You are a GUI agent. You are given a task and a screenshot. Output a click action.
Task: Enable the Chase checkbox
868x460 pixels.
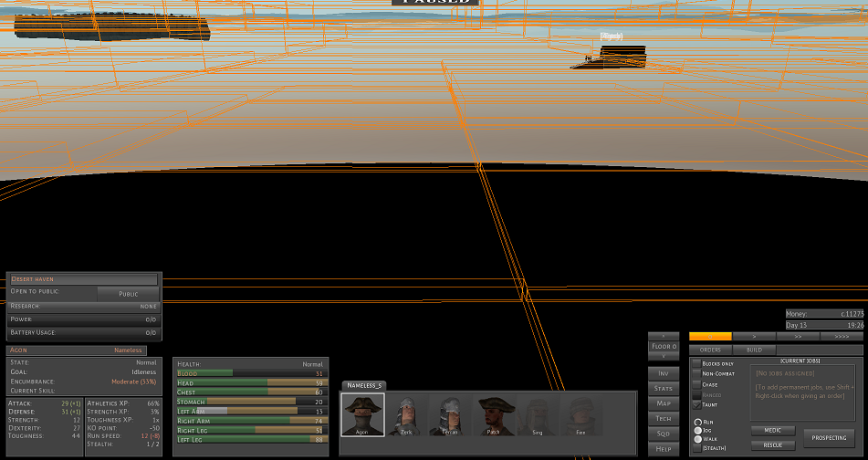tap(696, 384)
